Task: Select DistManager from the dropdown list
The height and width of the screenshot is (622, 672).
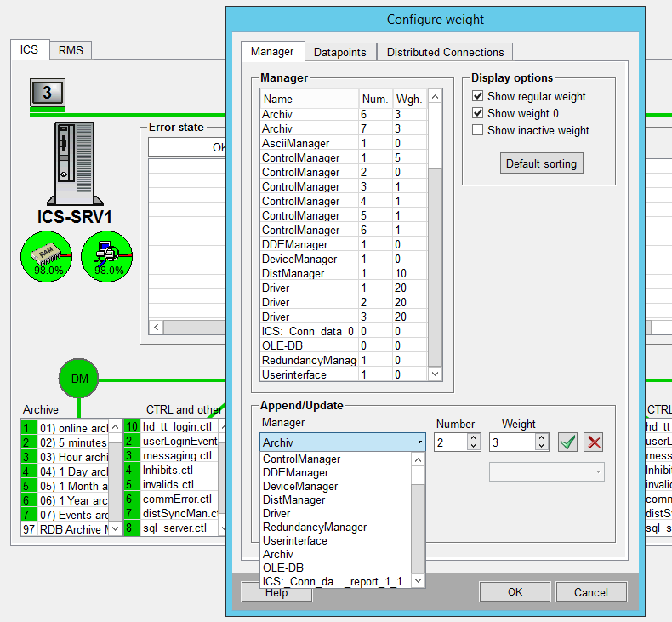Action: (295, 499)
